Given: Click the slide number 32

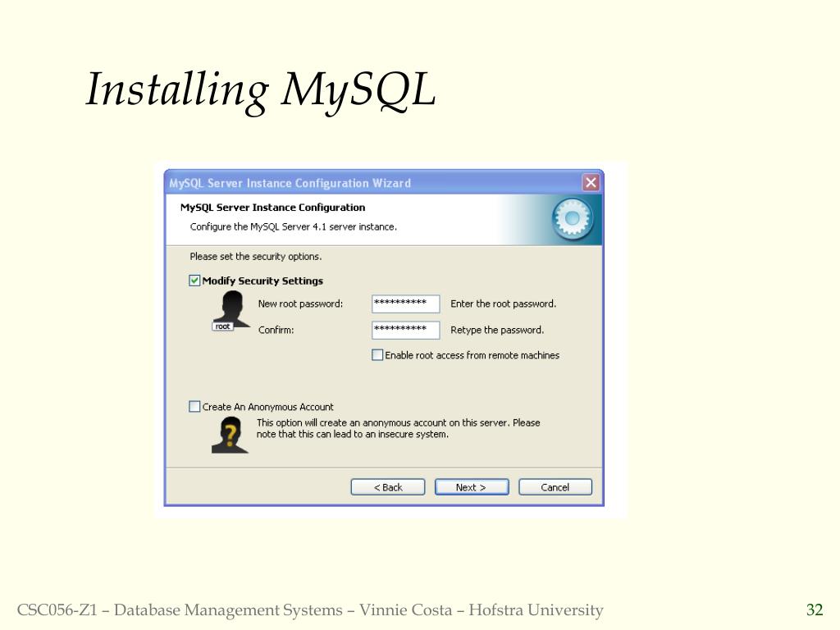Looking at the screenshot, I should pos(815,609).
